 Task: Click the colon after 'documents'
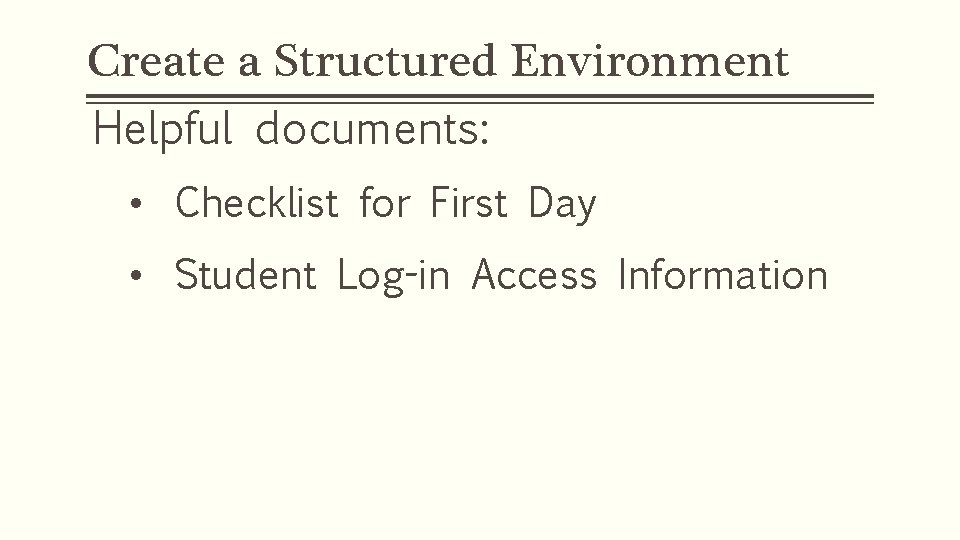point(484,133)
